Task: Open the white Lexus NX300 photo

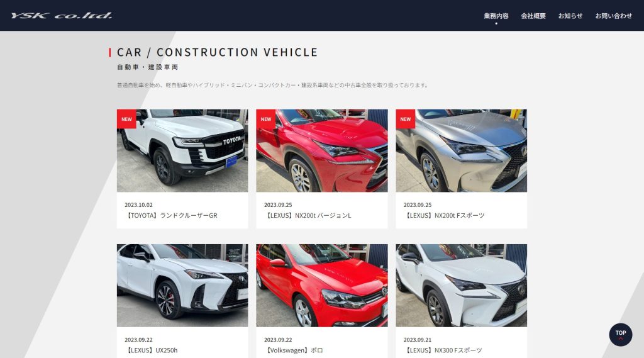Action: (461, 286)
